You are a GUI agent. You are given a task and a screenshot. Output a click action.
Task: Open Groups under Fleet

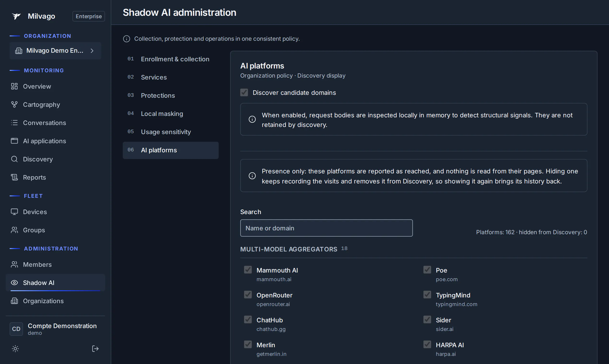click(55, 230)
